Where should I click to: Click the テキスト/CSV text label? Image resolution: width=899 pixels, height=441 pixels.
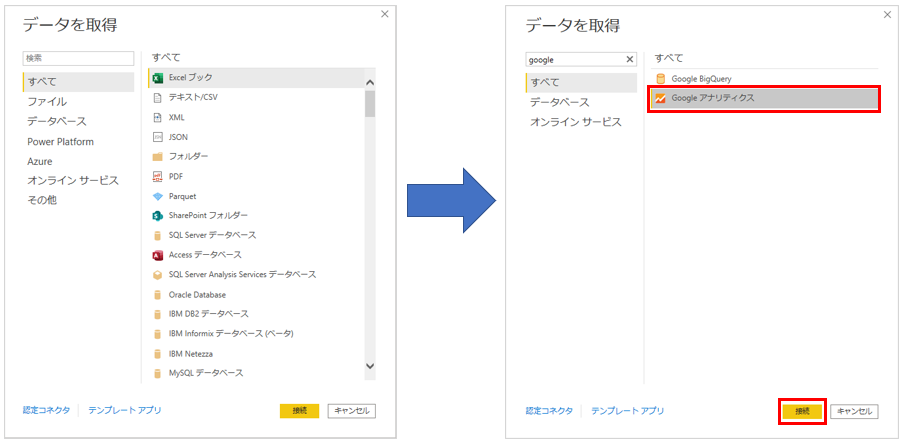pyautogui.click(x=193, y=97)
